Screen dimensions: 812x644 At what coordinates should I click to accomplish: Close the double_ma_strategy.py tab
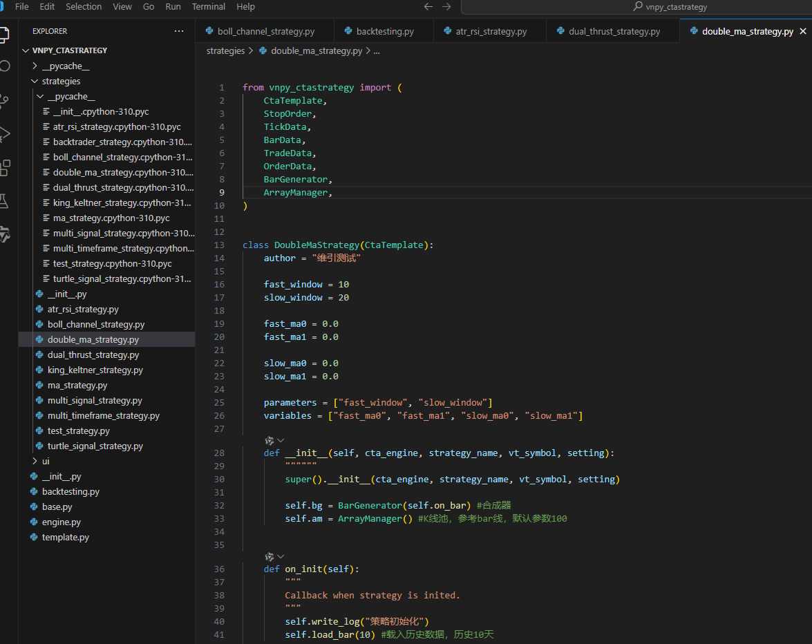point(803,32)
